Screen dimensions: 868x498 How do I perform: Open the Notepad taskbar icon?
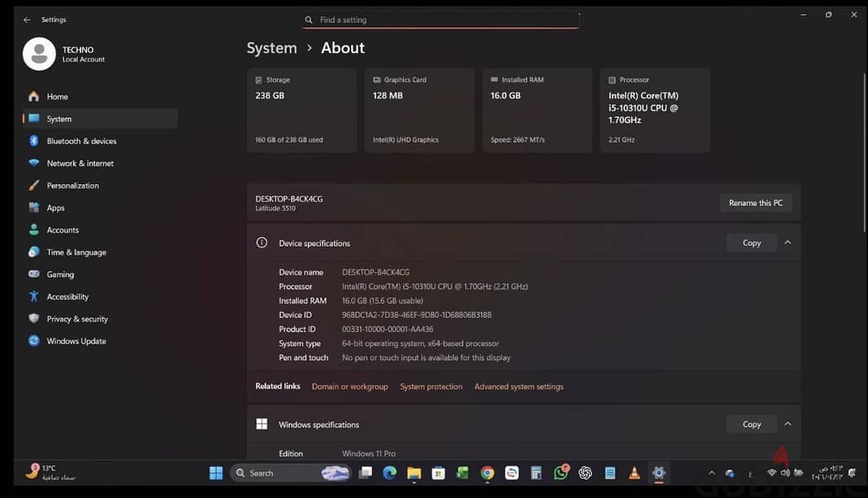pyautogui.click(x=609, y=473)
